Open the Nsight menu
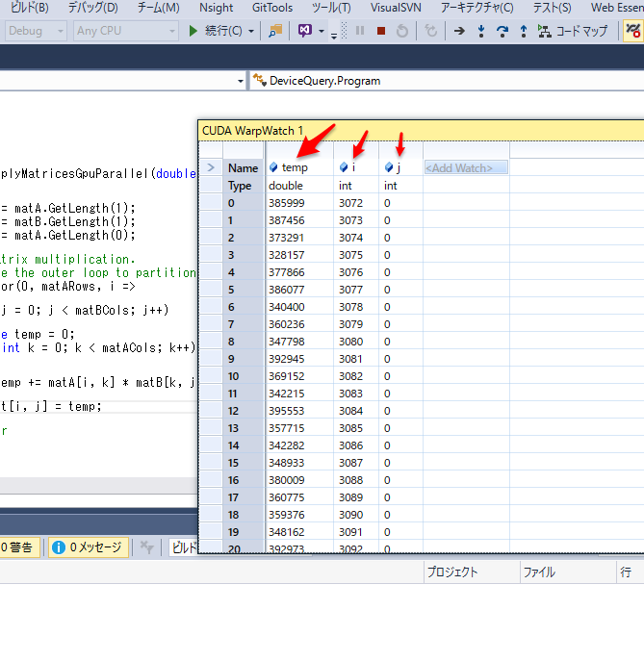Image resolution: width=644 pixels, height=661 pixels. pos(216,8)
